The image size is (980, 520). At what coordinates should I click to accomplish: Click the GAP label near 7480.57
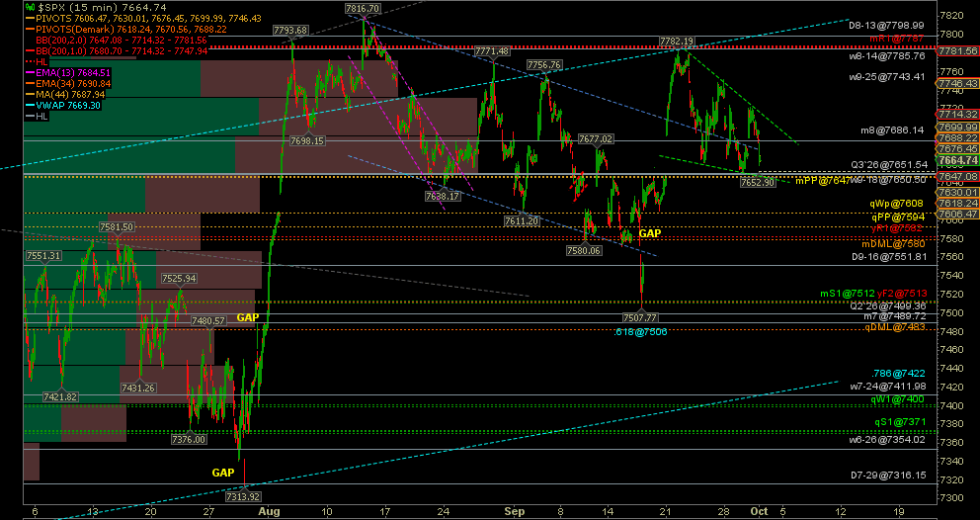click(x=248, y=318)
